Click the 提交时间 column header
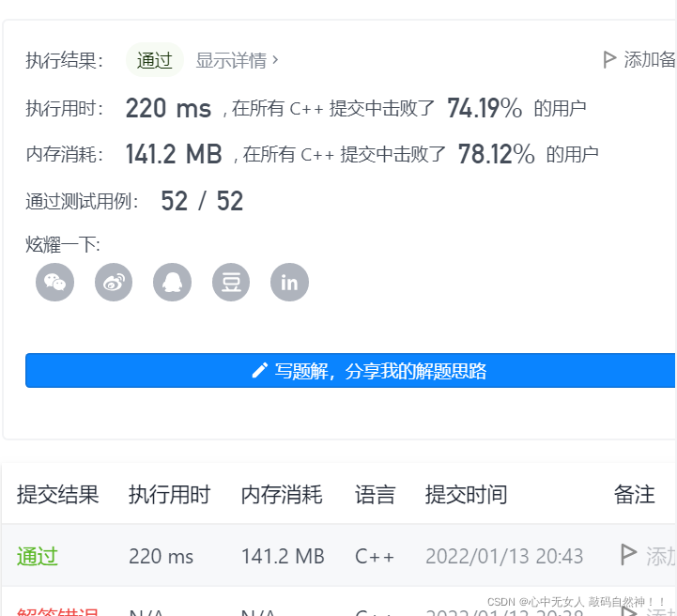 coord(467,495)
